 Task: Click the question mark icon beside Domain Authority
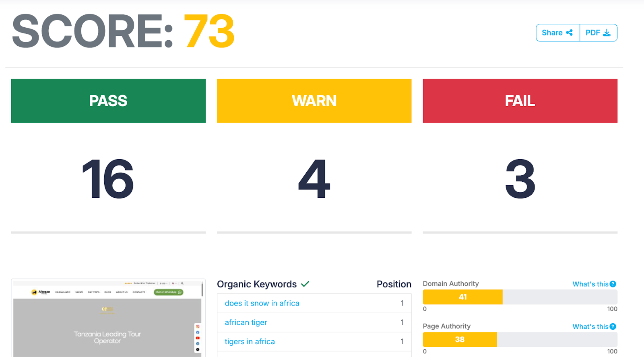click(613, 284)
